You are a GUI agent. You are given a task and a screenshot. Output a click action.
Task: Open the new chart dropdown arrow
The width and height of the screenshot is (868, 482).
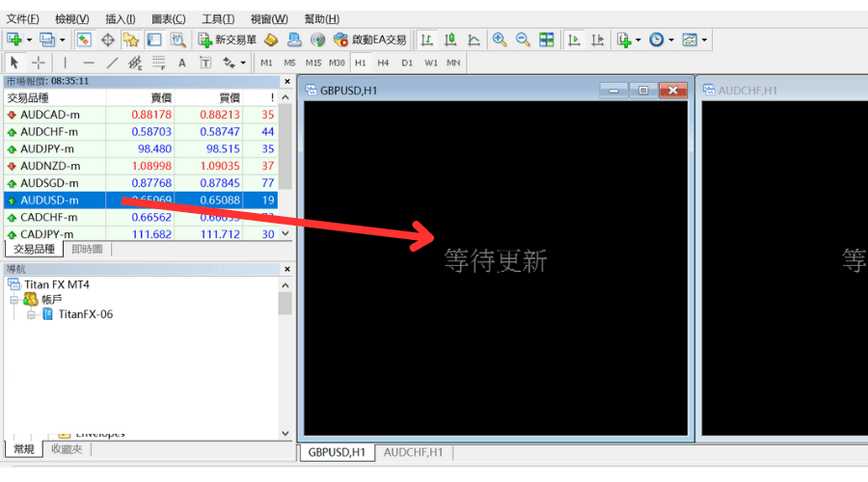30,40
